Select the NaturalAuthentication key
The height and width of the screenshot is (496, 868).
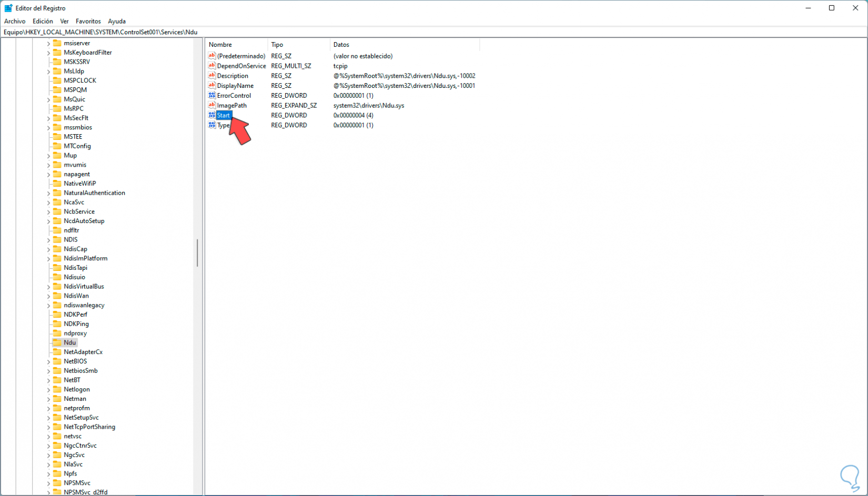(x=95, y=193)
